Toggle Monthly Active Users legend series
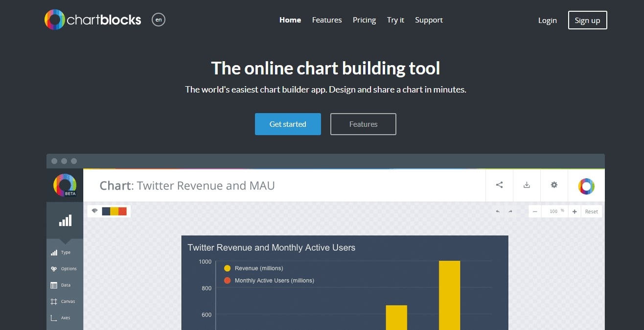Image resolution: width=644 pixels, height=330 pixels. coord(274,281)
